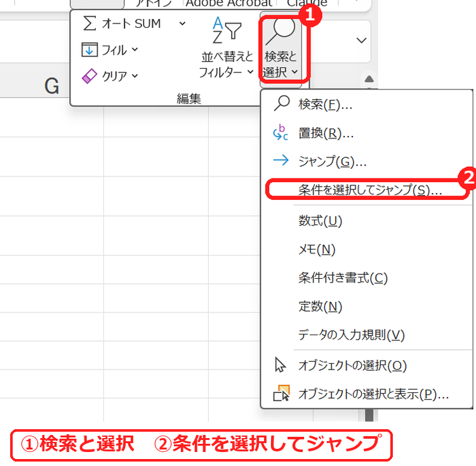Open 条件を選択してジャンプ(S)... entry
Viewport: 476px width, 466px height.
pyautogui.click(x=366, y=190)
